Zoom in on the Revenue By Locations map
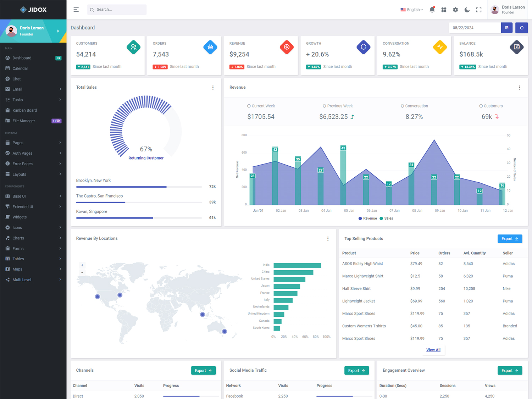Viewport: 532px width, 399px height. click(x=82, y=265)
